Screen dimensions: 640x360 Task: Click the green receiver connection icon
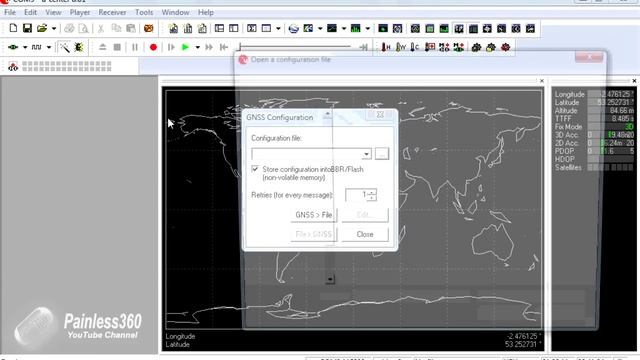[x=13, y=47]
